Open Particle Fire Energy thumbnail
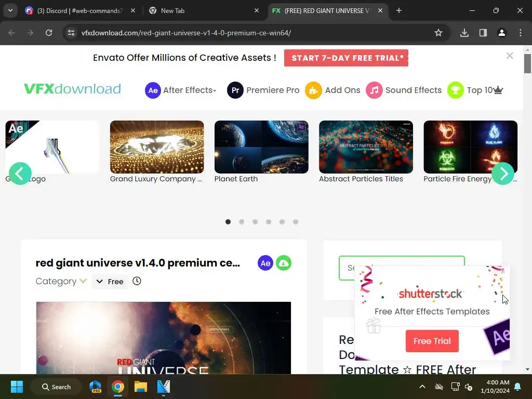This screenshot has width=532, height=399. pos(470,147)
